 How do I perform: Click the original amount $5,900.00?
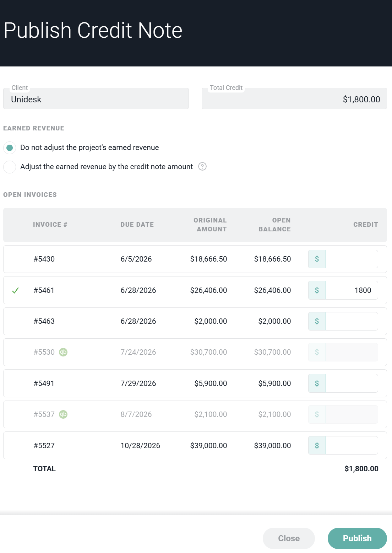[x=211, y=383]
